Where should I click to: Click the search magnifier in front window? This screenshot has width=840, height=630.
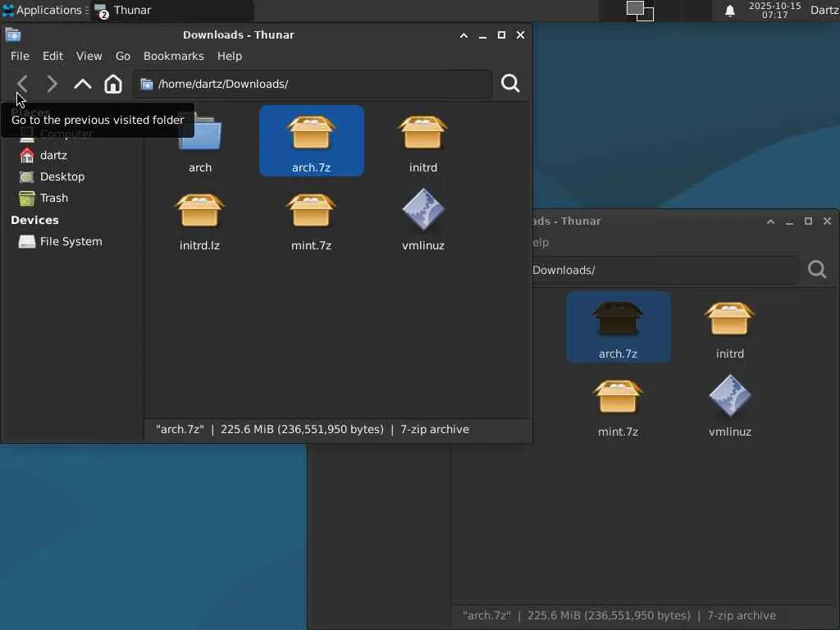click(510, 84)
